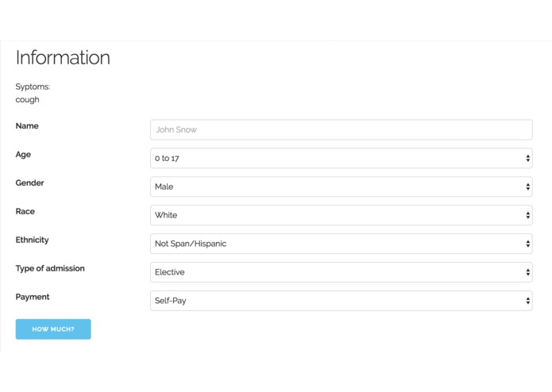Image resolution: width=552 pixels, height=392 pixels.
Task: Open the Race dropdown showing White
Action: pos(341,215)
